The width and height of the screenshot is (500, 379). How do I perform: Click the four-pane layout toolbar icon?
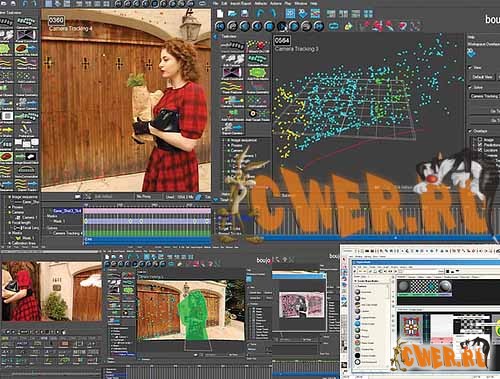[368, 14]
